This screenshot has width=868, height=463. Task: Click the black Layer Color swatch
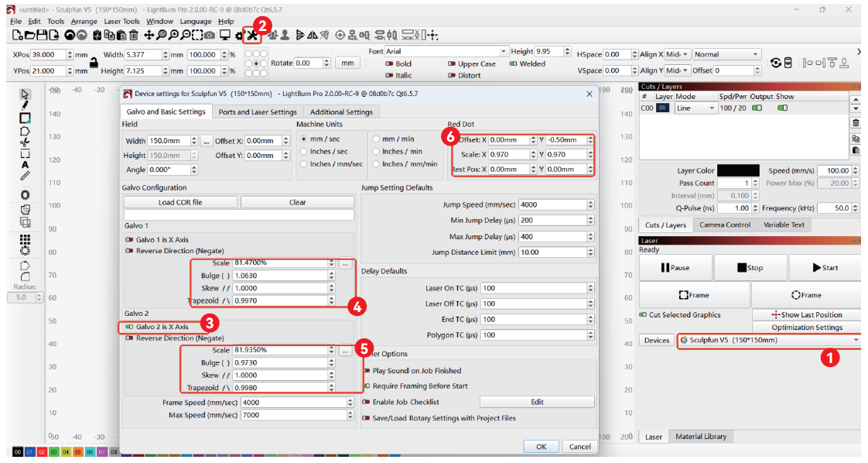point(739,170)
